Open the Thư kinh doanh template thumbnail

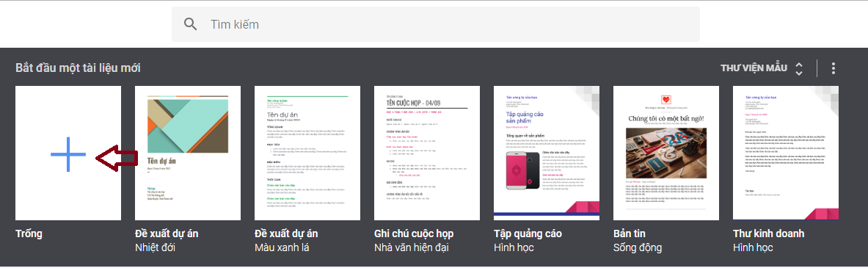click(786, 153)
